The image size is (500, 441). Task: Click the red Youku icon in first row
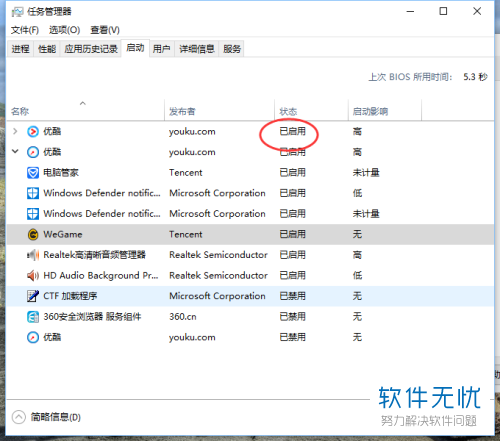[x=33, y=132]
